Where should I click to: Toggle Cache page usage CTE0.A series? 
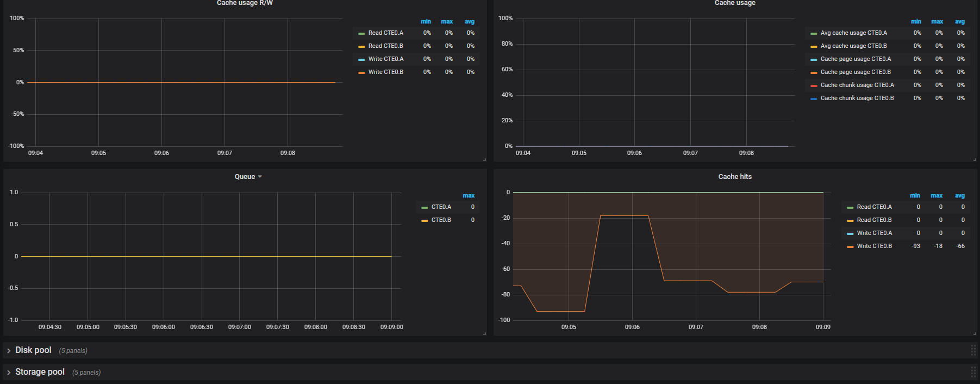point(856,59)
